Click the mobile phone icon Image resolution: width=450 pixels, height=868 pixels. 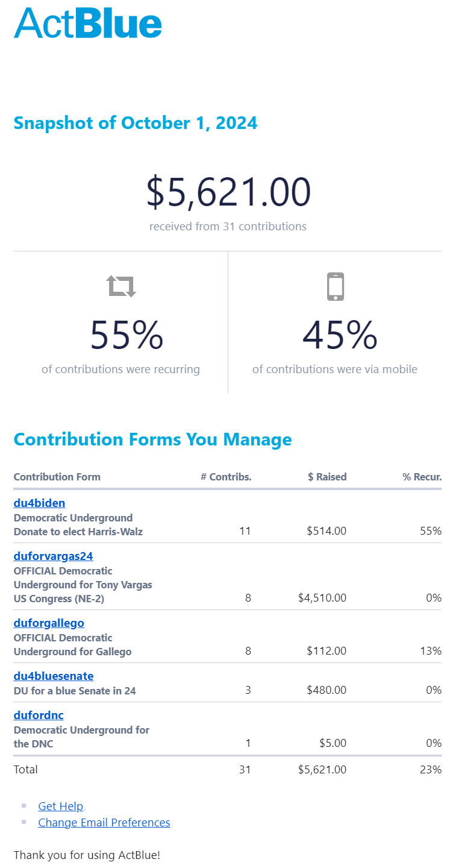pos(336,286)
